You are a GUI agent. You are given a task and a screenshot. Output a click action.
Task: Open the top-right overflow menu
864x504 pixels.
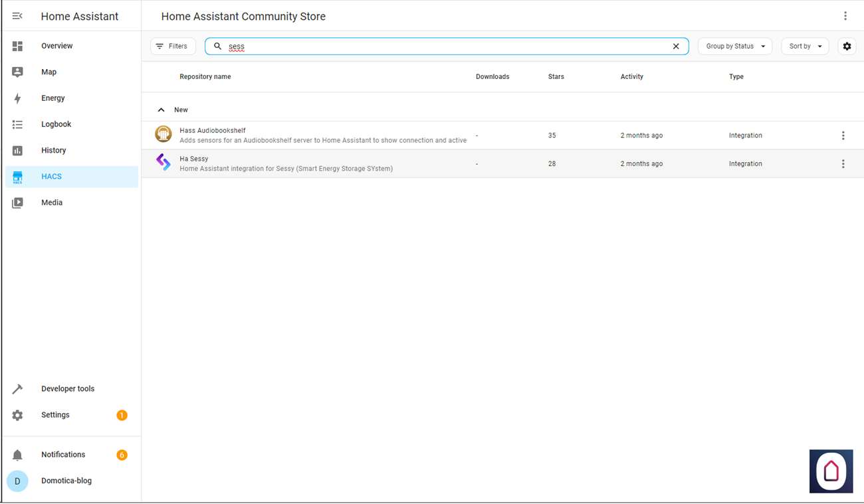(845, 16)
